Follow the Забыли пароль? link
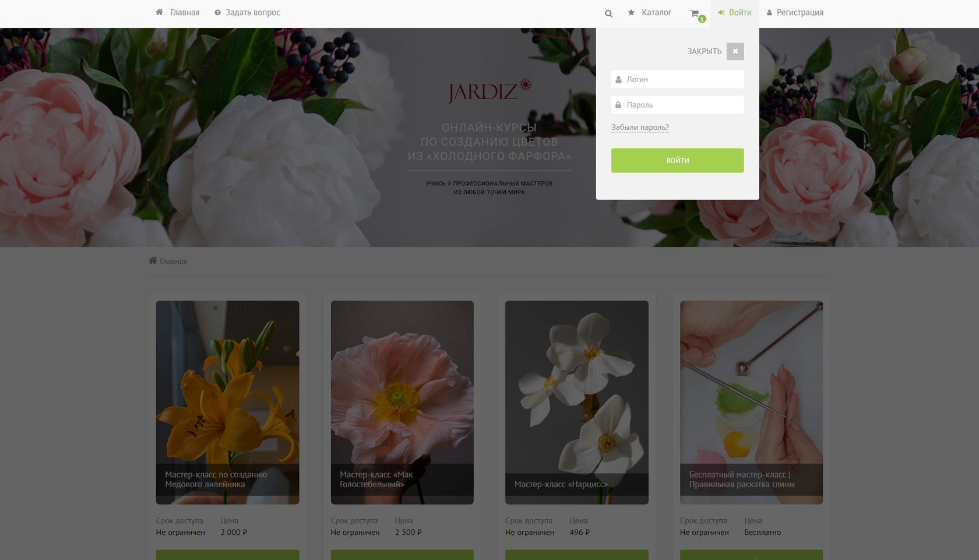The image size is (979, 560). coord(640,127)
